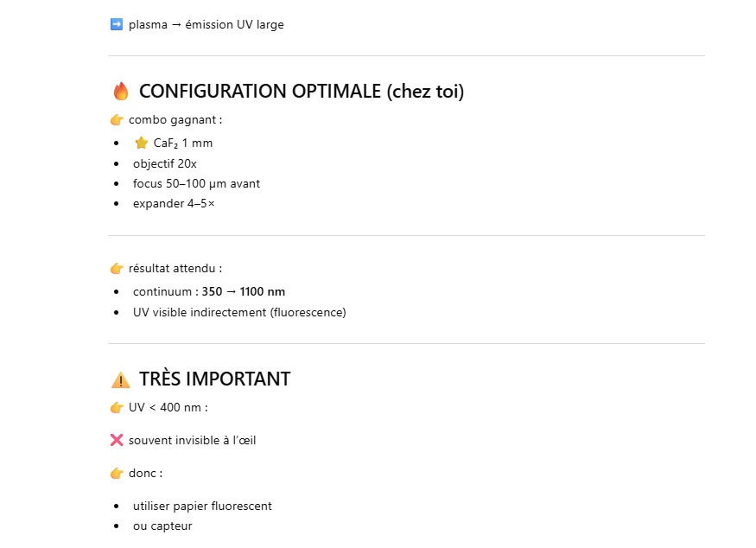
Task: Click the warning emoji beside TRÈS IMPORTANT
Action: (x=121, y=379)
